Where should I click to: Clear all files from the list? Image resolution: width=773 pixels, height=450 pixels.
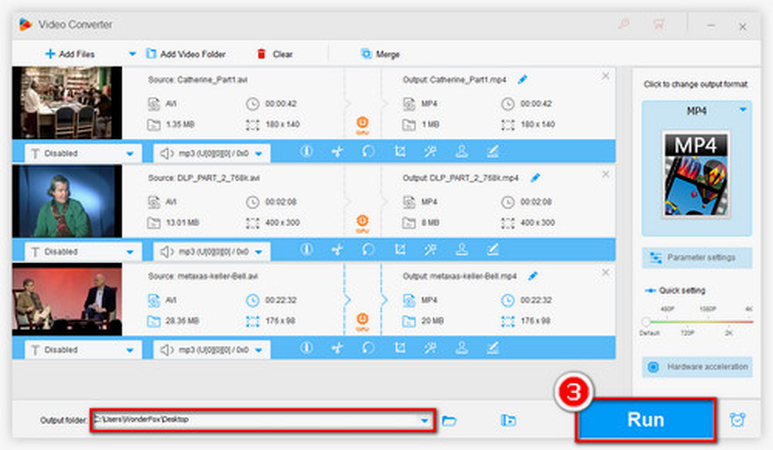point(275,54)
